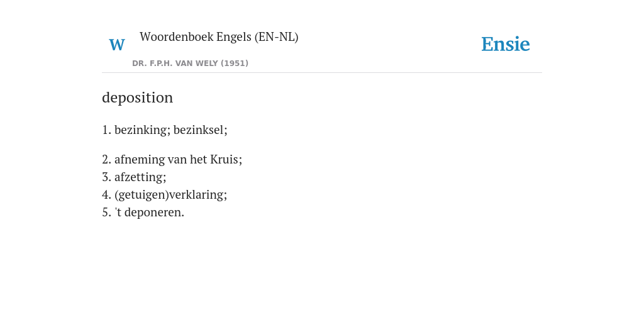Click the number 1. list marker
Viewport: 644px width, 322px height.
(107, 130)
